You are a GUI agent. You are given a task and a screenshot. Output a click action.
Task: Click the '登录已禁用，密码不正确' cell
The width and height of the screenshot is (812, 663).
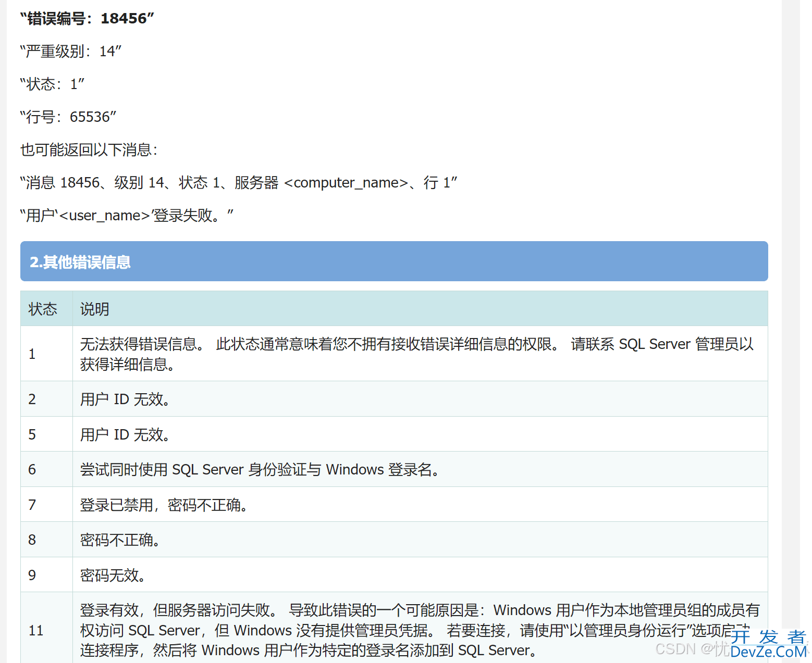(420, 505)
